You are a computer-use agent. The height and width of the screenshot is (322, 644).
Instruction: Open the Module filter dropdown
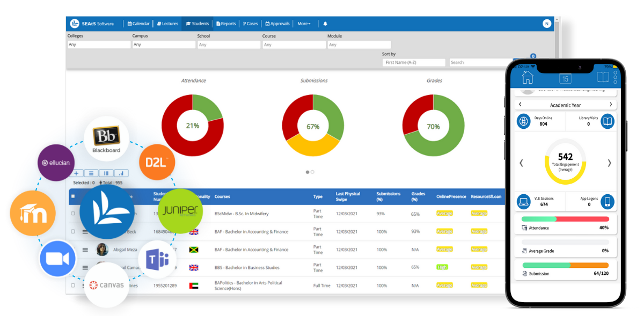click(x=359, y=45)
